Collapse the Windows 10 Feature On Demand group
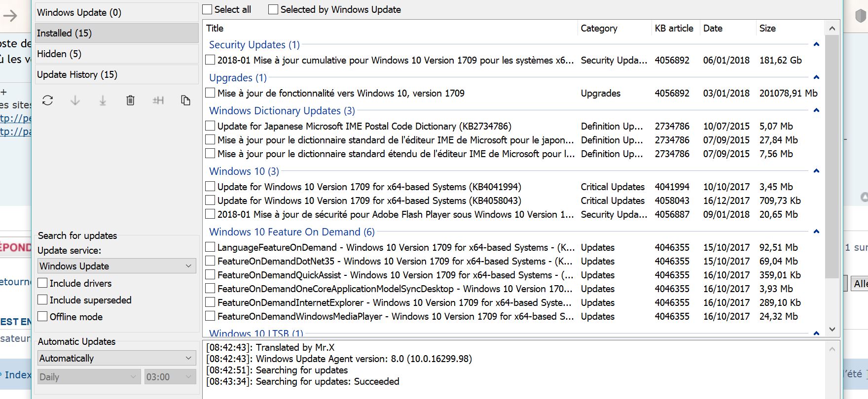This screenshot has height=399, width=868. [816, 232]
